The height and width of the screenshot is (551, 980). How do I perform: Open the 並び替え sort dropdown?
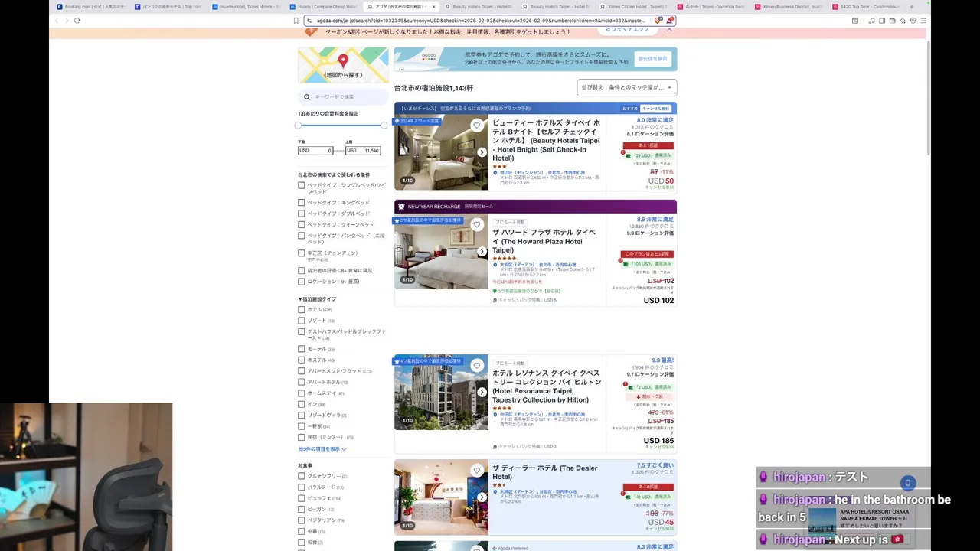[627, 87]
